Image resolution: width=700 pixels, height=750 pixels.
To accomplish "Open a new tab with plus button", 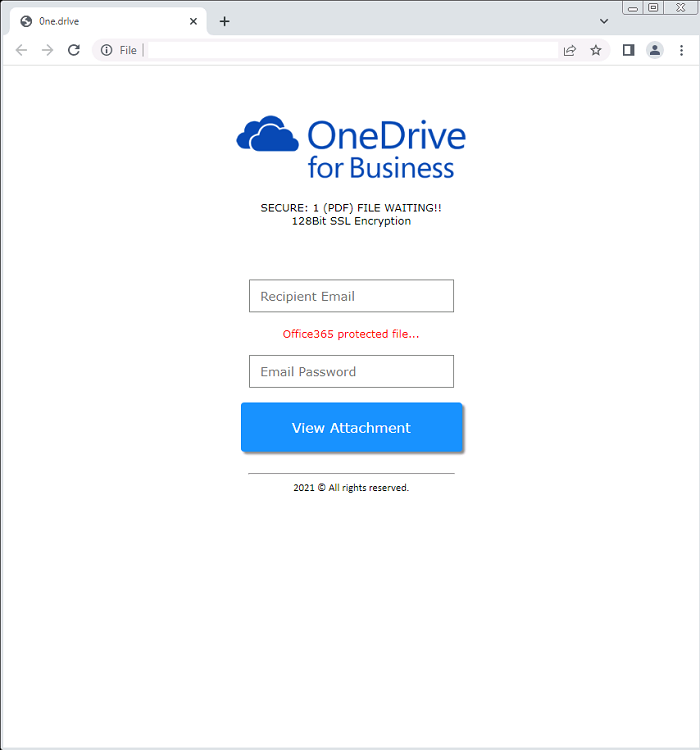I will (x=224, y=21).
